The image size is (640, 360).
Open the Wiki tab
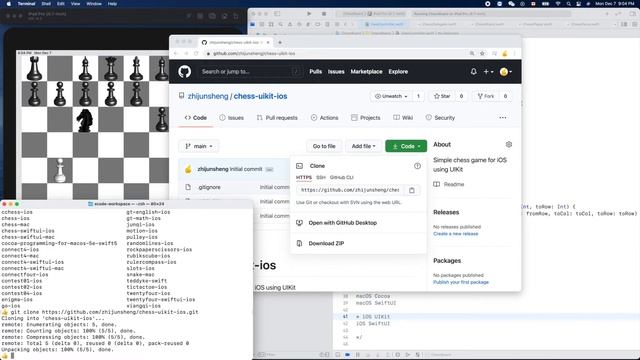coord(403,118)
